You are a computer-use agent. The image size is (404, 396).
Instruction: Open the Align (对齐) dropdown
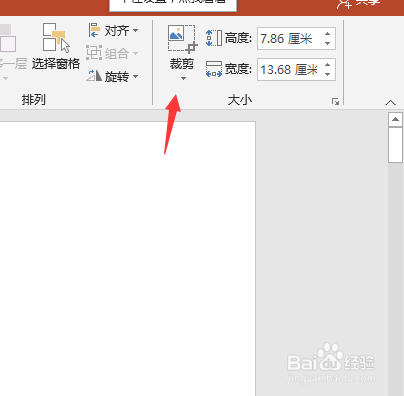(113, 31)
